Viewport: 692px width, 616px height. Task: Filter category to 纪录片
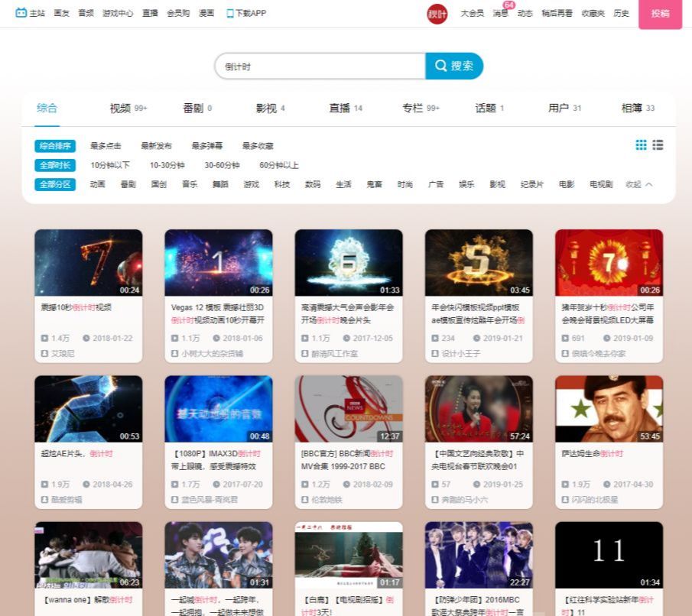531,184
